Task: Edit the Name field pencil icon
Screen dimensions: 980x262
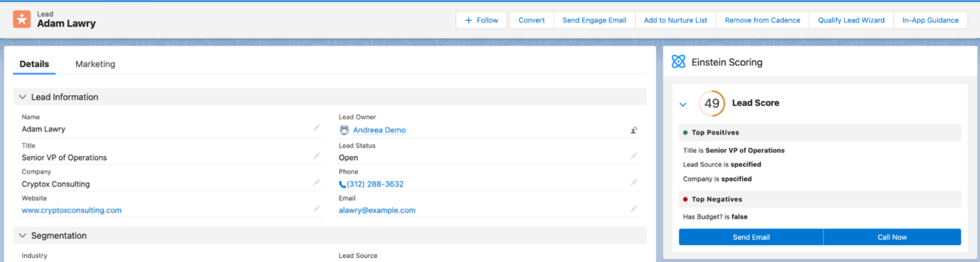Action: pos(316,128)
